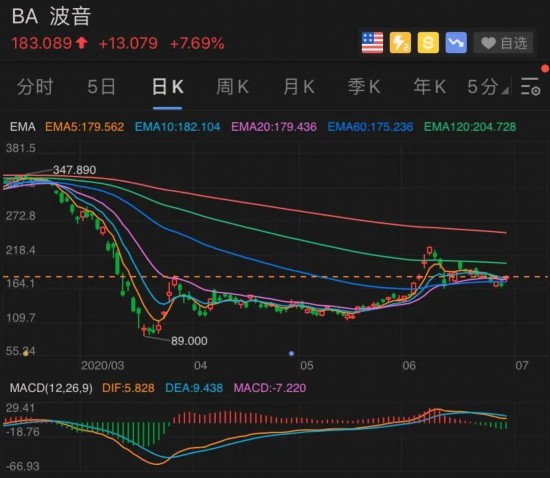Image resolution: width=550 pixels, height=478 pixels.
Task: Switch to 分时 intraday tab
Action: [x=35, y=87]
